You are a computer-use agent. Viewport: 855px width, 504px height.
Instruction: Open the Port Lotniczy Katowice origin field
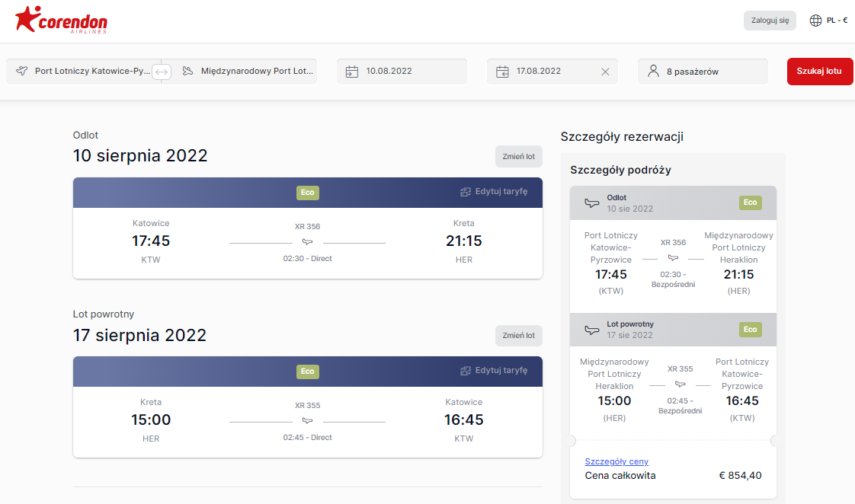point(83,72)
